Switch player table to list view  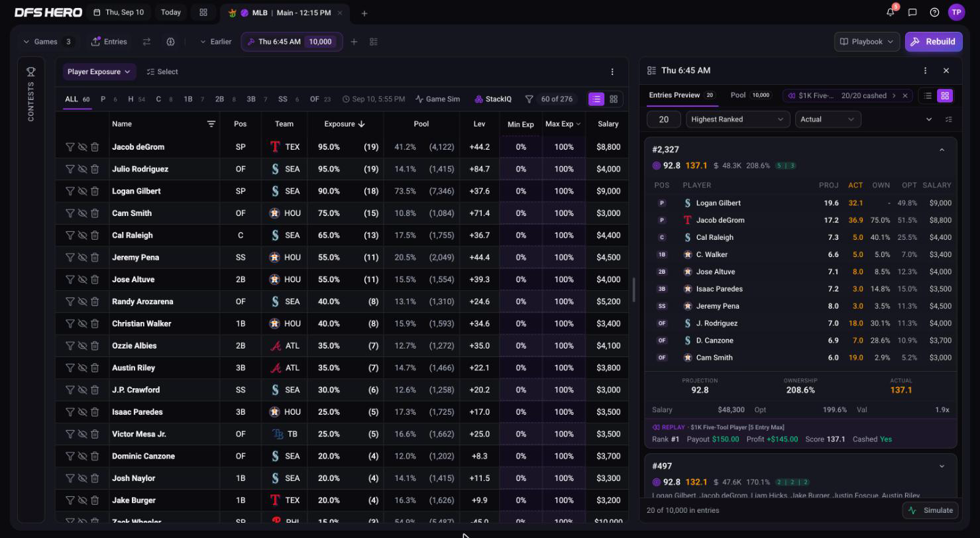(596, 99)
